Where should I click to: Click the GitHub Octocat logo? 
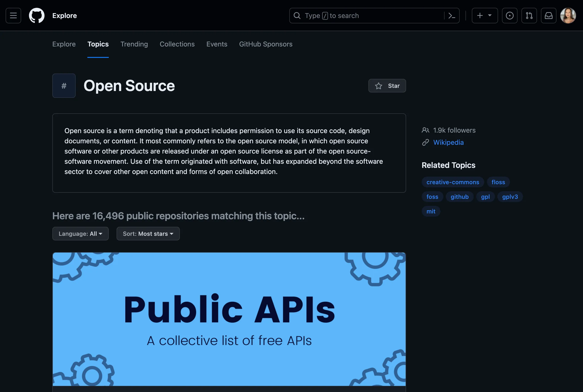[37, 16]
